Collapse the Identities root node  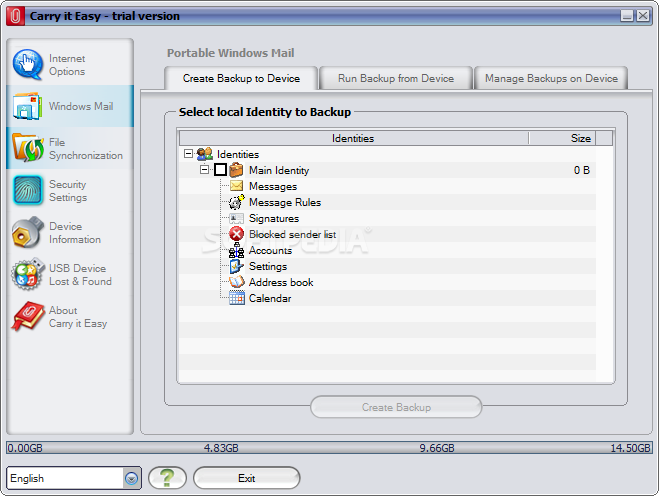pos(188,153)
